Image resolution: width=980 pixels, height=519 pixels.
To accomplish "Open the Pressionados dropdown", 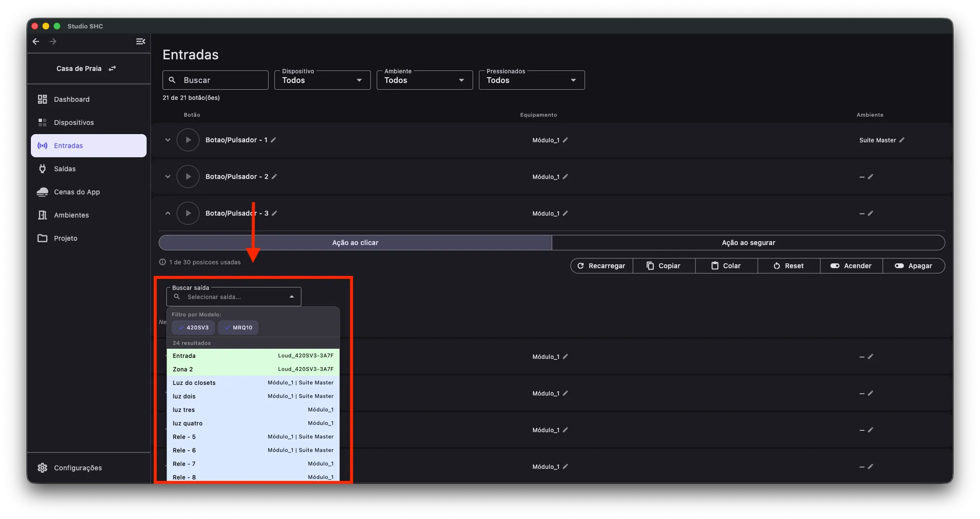I will point(532,80).
